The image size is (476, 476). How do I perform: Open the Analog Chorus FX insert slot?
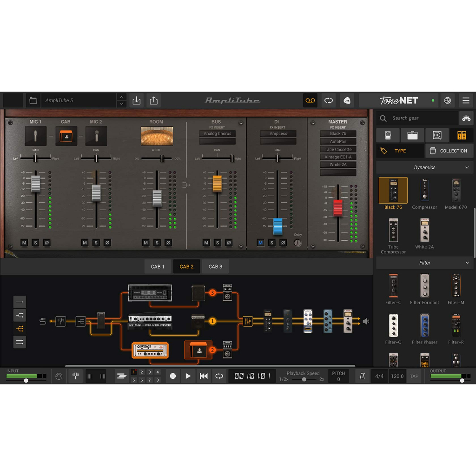coord(217,133)
